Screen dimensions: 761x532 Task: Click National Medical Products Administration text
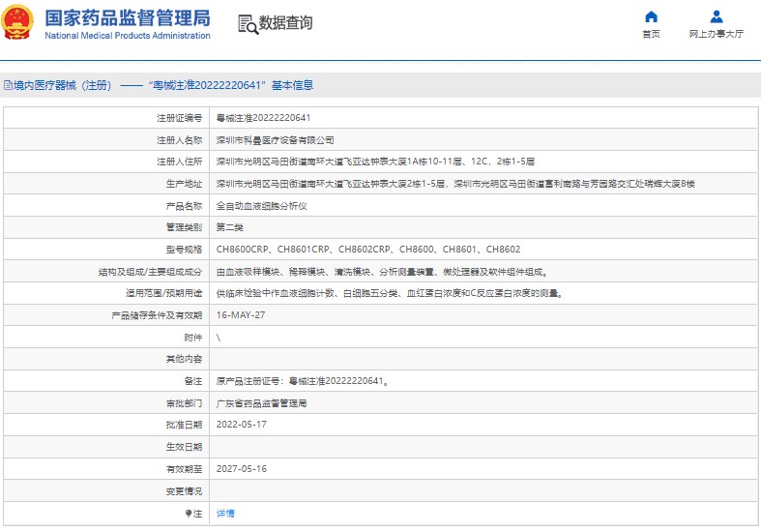[x=128, y=36]
